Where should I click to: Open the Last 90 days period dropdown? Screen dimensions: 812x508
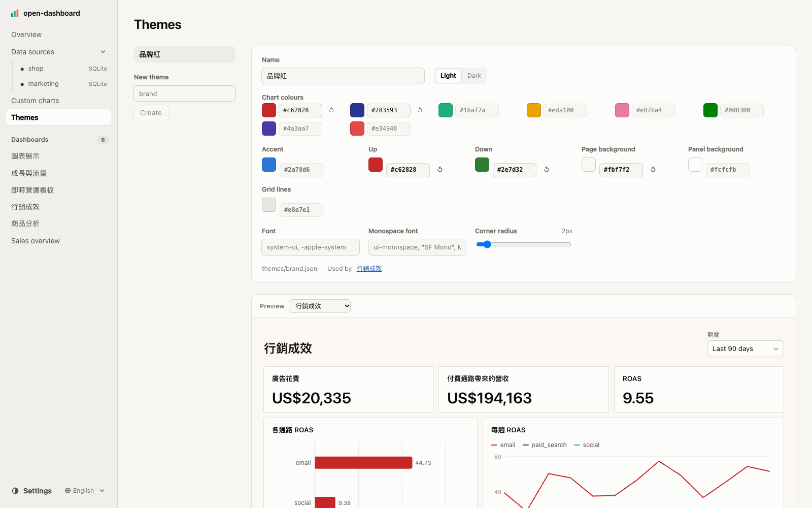point(745,349)
